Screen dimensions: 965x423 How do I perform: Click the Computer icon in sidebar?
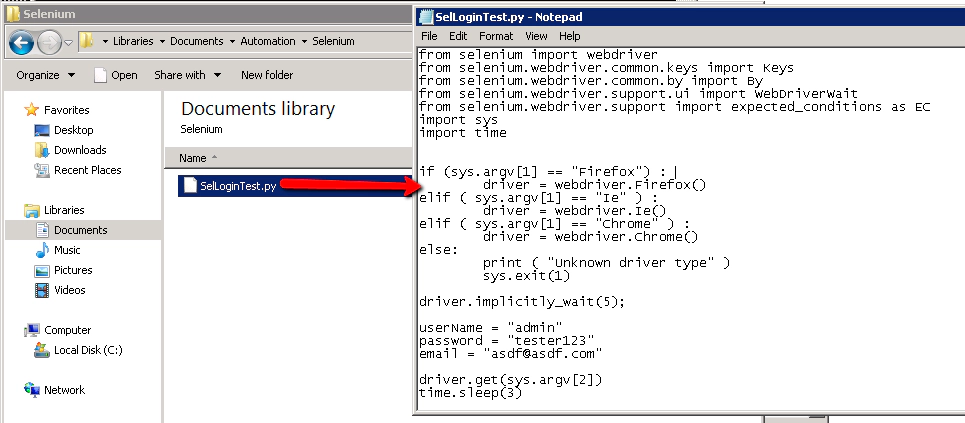click(x=32, y=331)
